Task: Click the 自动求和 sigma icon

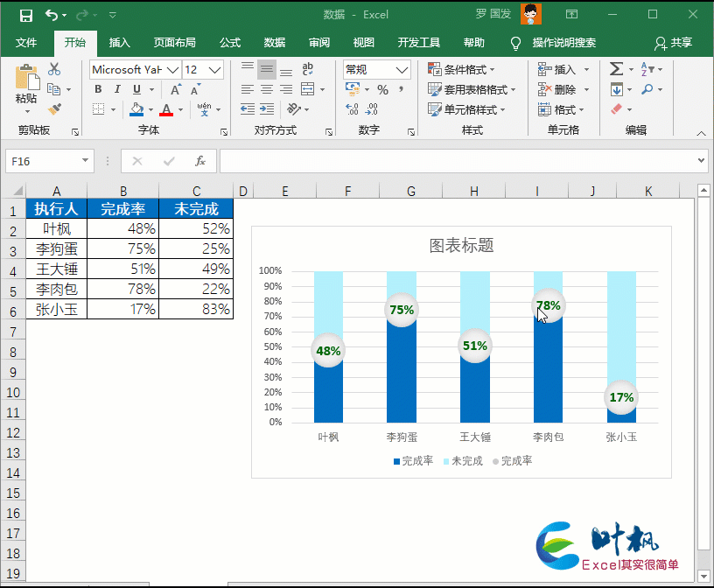Action: pyautogui.click(x=616, y=70)
